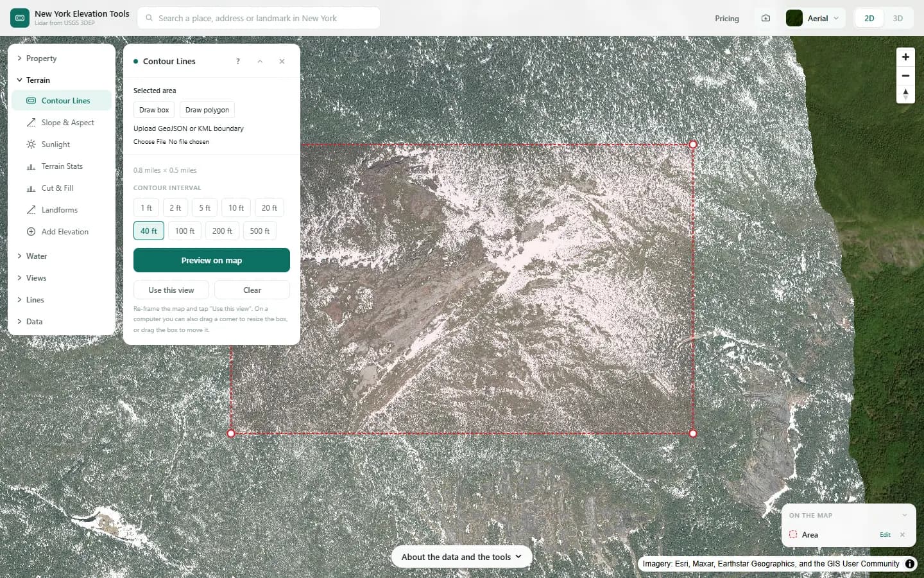Open the Slope & Aspect tool
Viewport: 924px width, 578px height.
point(62,123)
